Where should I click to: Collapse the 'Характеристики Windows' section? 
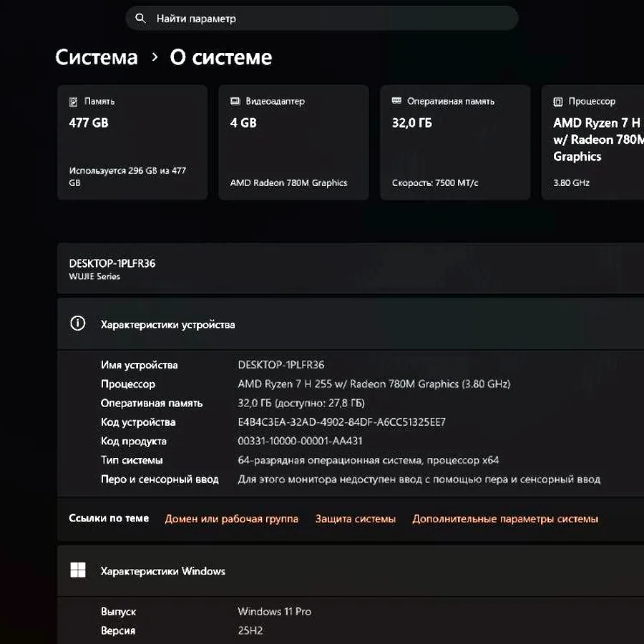tap(351, 571)
